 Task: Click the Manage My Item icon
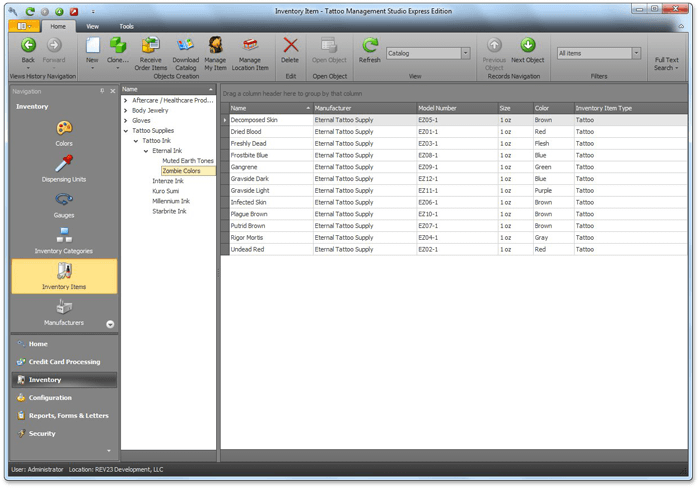pos(215,46)
